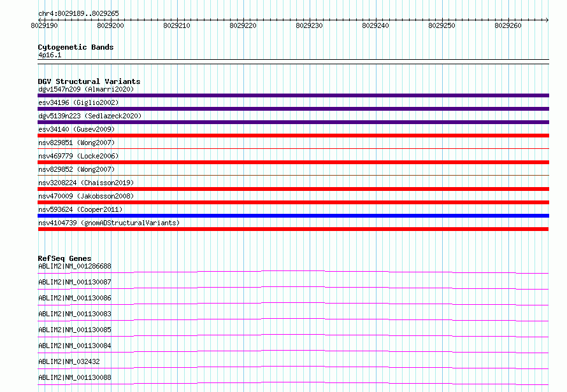This screenshot has height=392, width=567.
Task: Click the right arrowhead of the ruler
Action: coord(547,20)
